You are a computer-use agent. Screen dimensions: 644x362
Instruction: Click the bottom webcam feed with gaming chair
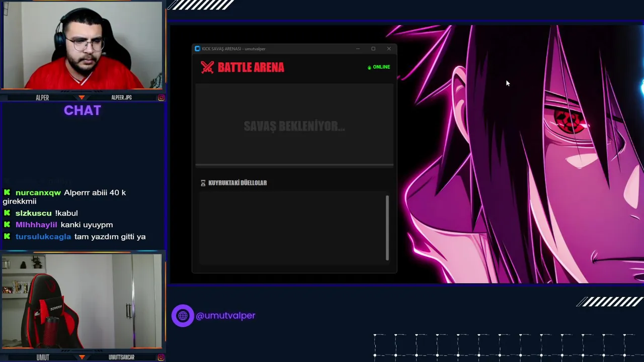82,301
